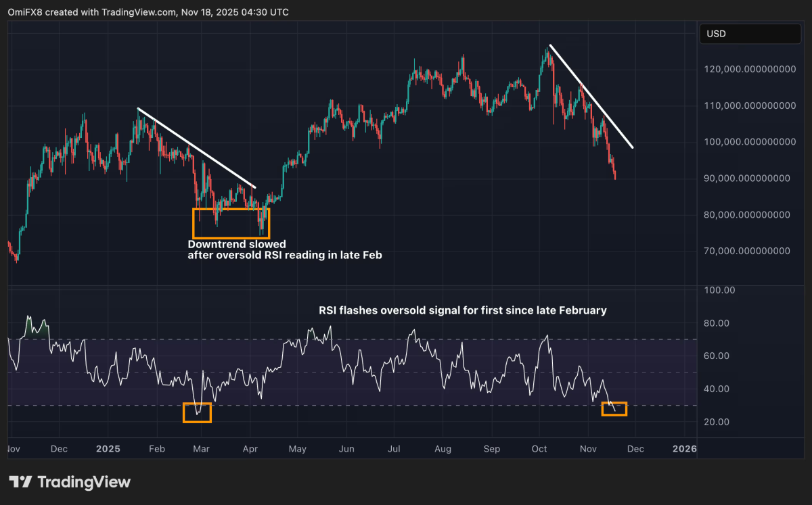
Task: Select the orange box on November RSI low
Action: [x=614, y=408]
